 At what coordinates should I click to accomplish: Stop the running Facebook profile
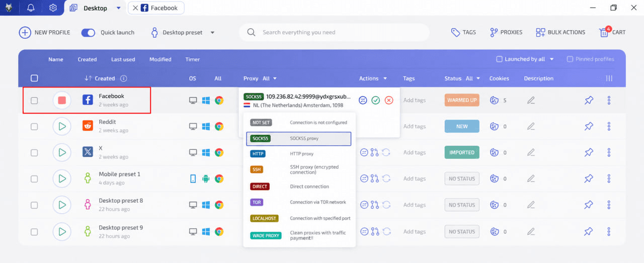tap(62, 100)
